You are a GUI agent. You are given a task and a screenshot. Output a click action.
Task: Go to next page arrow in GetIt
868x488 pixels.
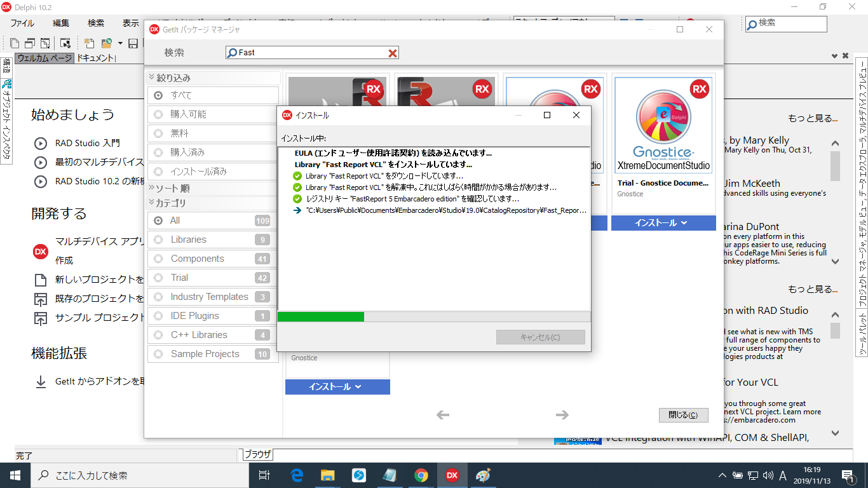[562, 415]
